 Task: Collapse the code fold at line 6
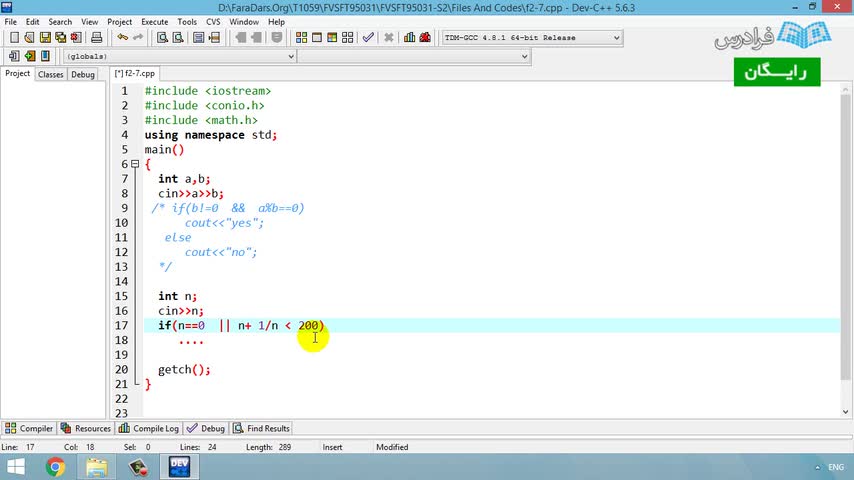[135, 163]
